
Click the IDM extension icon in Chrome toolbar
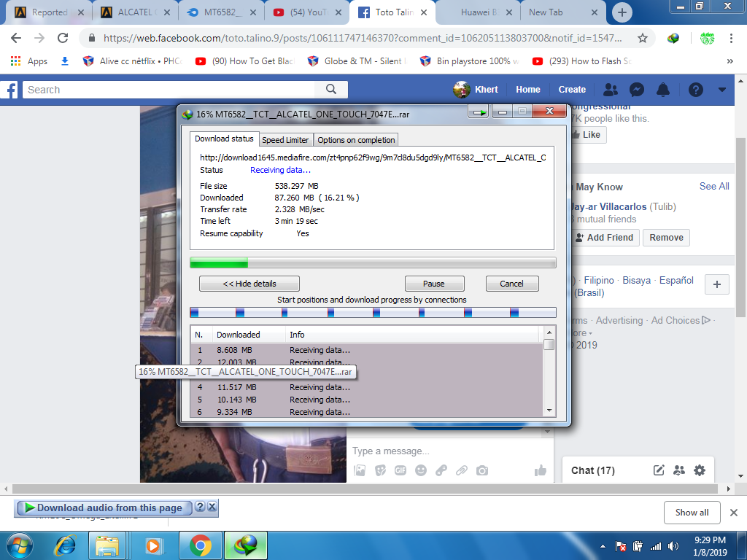tap(673, 38)
